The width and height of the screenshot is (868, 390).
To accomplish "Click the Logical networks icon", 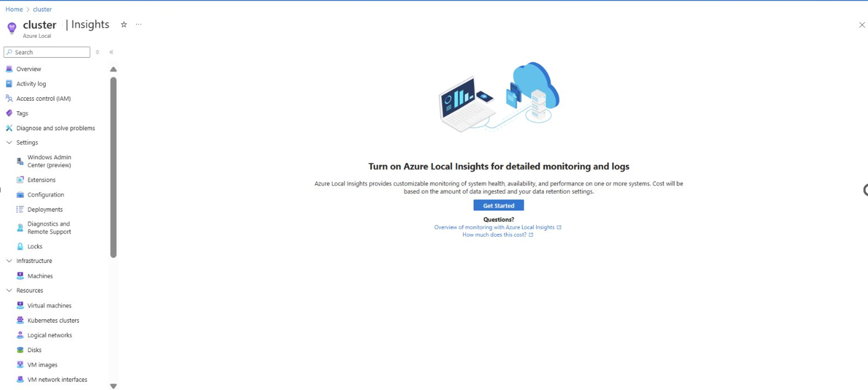I will (x=20, y=335).
